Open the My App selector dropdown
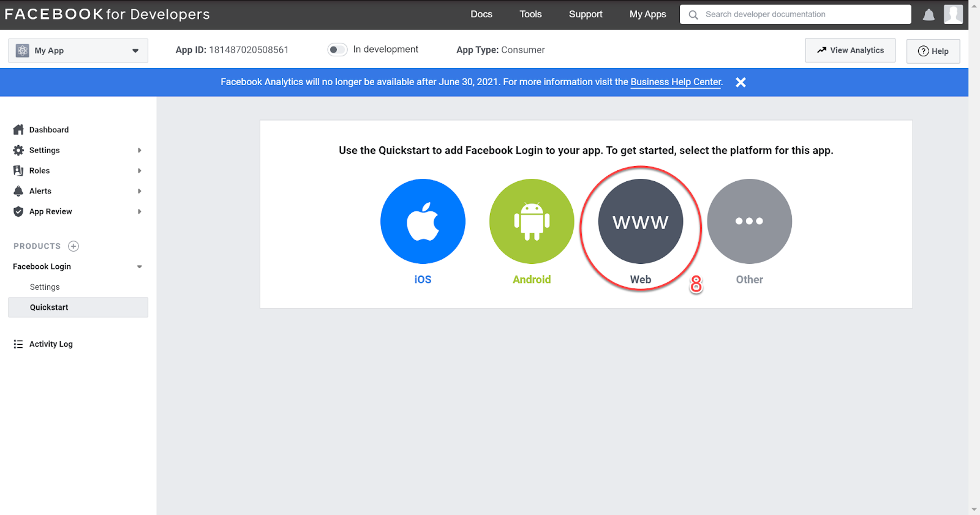The image size is (980, 515). click(x=78, y=50)
